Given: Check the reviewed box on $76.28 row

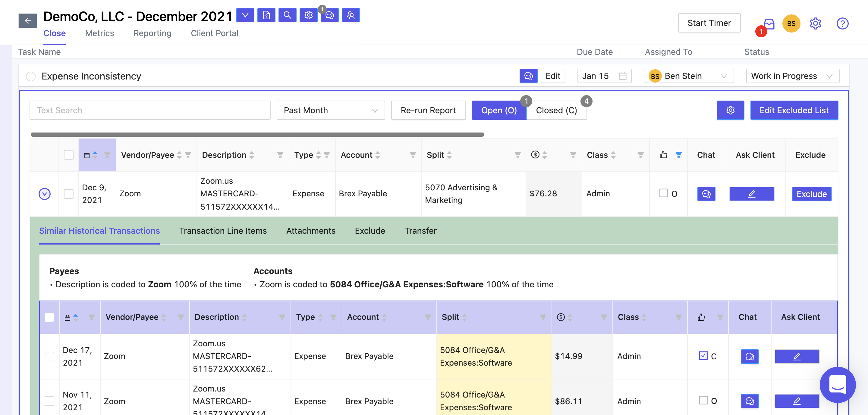Looking at the screenshot, I should pos(663,193).
